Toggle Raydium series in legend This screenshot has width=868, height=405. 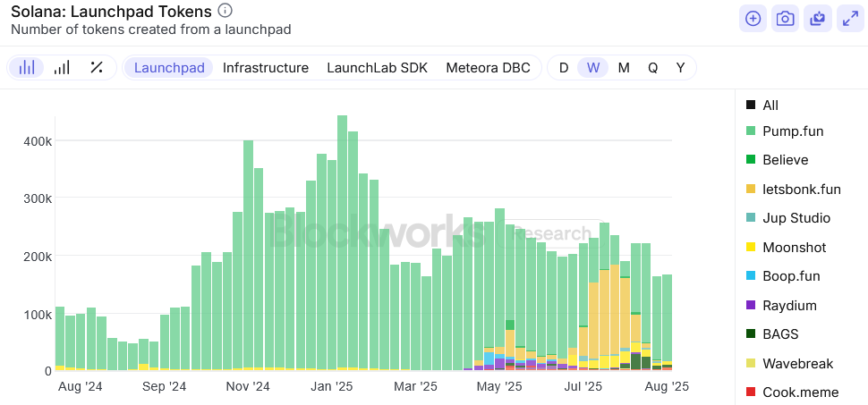pos(781,306)
